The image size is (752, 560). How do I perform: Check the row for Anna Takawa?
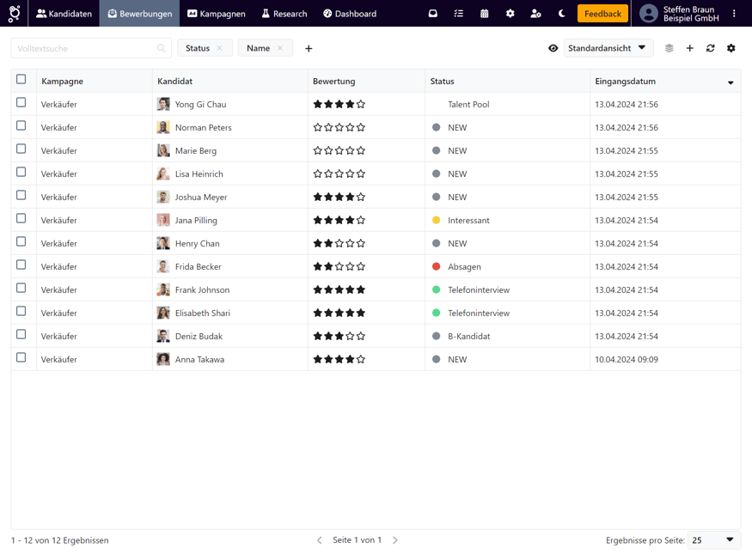(x=21, y=358)
